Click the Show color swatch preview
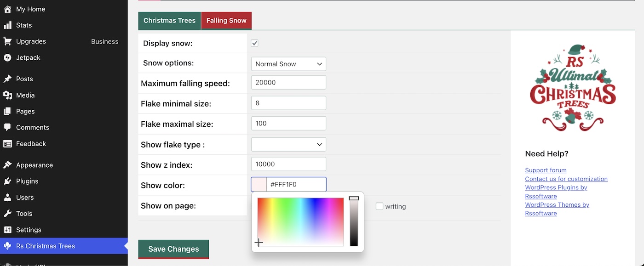This screenshot has width=644, height=266. (x=259, y=185)
